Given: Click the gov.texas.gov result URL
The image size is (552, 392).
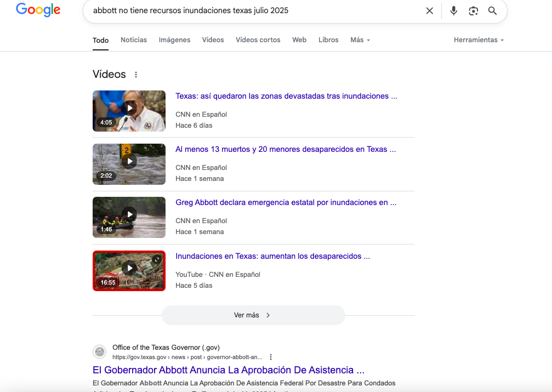Looking at the screenshot, I should tap(187, 357).
